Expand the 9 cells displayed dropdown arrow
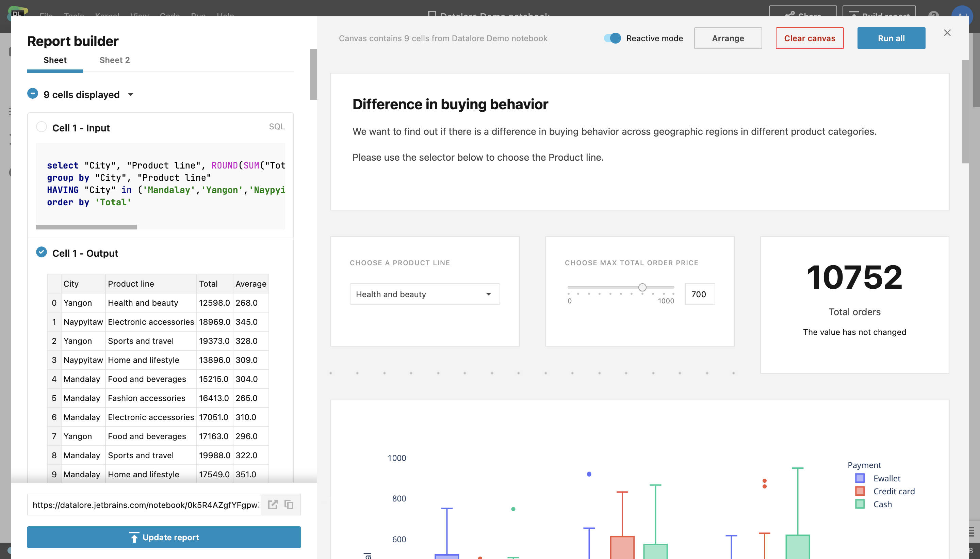 130,95
